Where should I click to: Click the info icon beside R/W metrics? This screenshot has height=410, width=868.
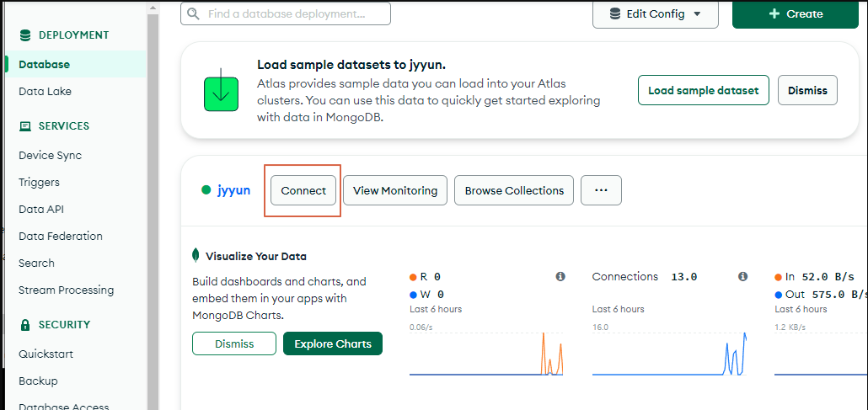coord(560,276)
